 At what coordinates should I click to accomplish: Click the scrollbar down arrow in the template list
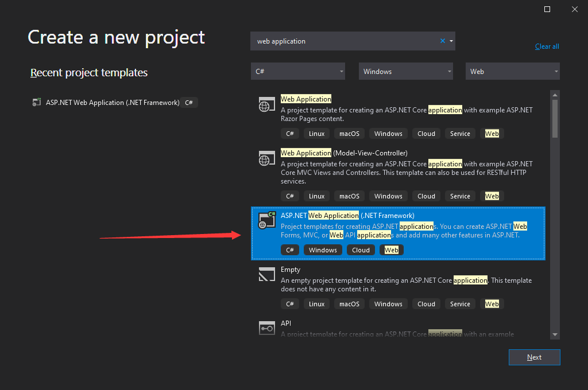click(555, 334)
